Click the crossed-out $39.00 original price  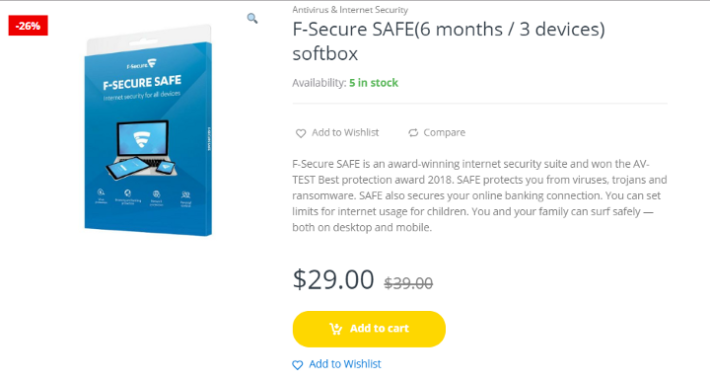coord(408,283)
